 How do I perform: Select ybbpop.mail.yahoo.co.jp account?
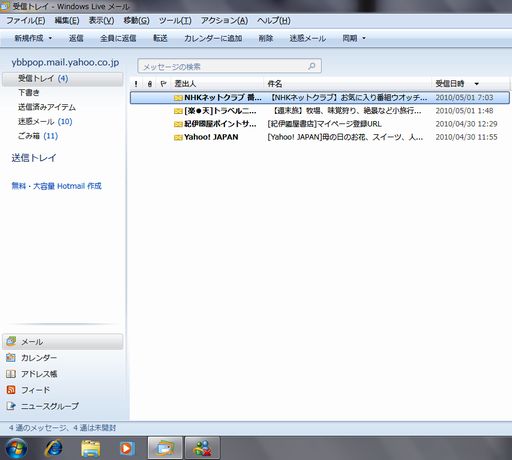[65, 62]
